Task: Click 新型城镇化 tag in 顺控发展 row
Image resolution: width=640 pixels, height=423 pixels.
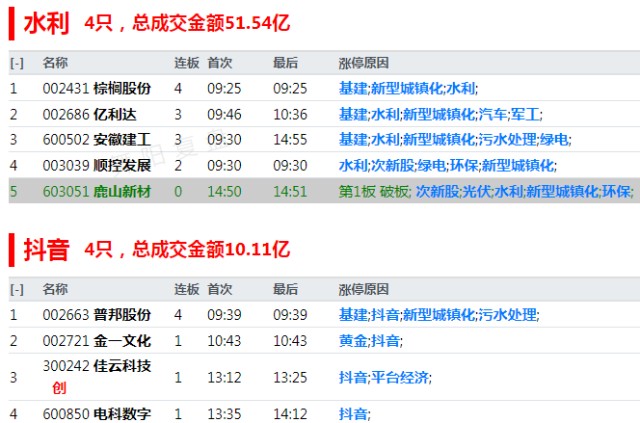Action: coord(518,165)
